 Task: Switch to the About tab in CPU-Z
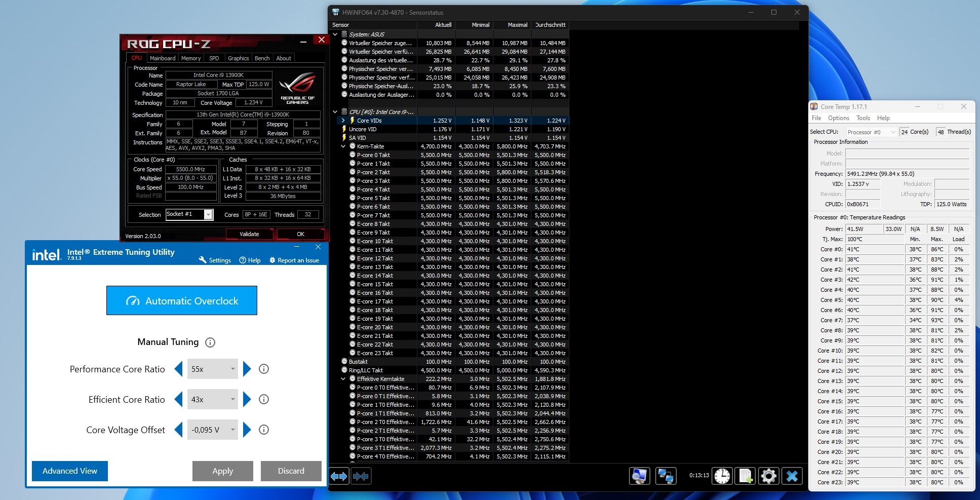(x=284, y=58)
